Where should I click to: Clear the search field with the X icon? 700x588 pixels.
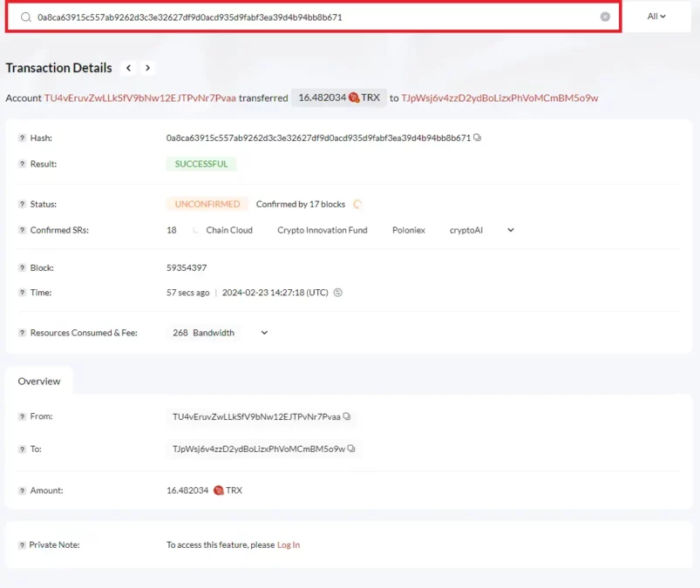(605, 17)
